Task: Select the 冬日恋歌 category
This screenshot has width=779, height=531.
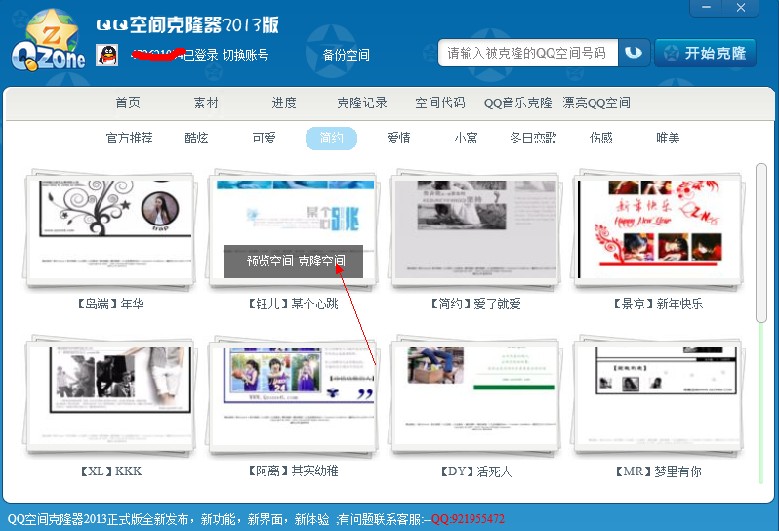Action: pos(533,138)
